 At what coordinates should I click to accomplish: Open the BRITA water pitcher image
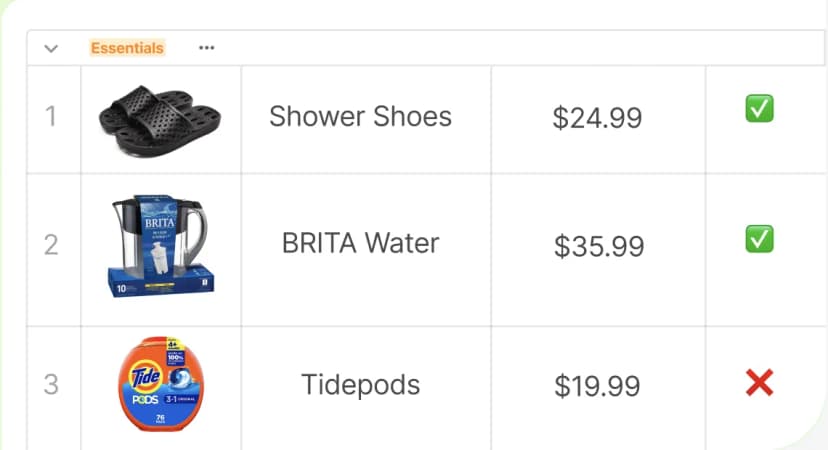click(x=161, y=246)
